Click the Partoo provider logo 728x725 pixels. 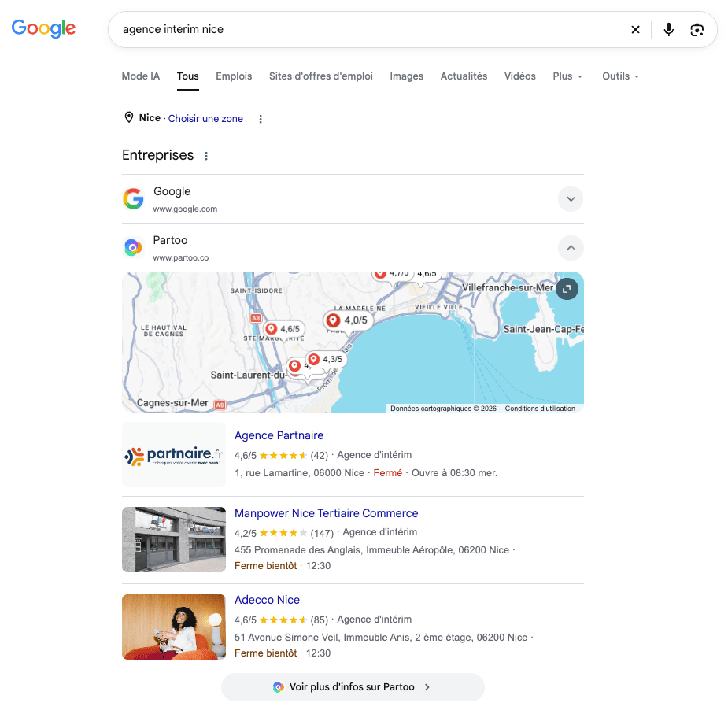pyautogui.click(x=133, y=247)
